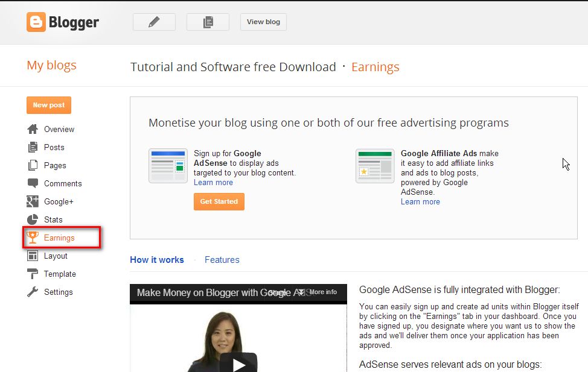Click Learn more under Affiliate Ads
The image size is (588, 372).
click(420, 201)
